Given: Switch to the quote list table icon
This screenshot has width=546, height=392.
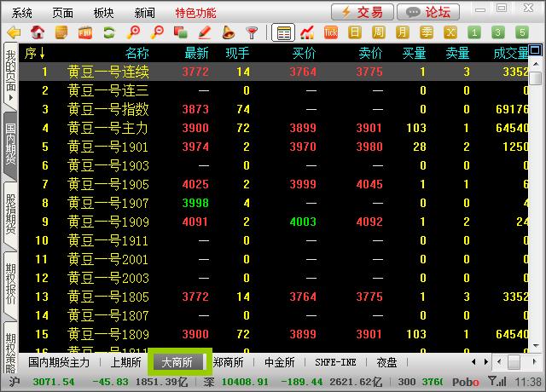Looking at the screenshot, I should point(283,32).
